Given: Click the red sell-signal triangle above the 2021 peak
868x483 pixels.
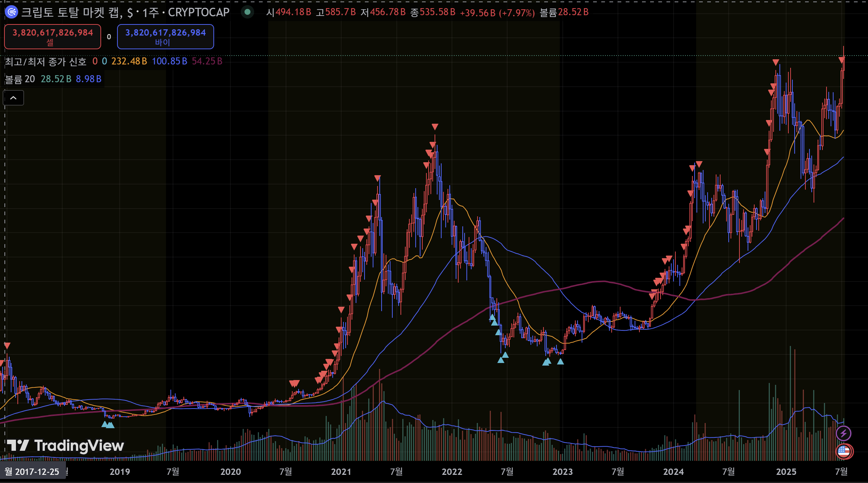Looking at the screenshot, I should 435,127.
